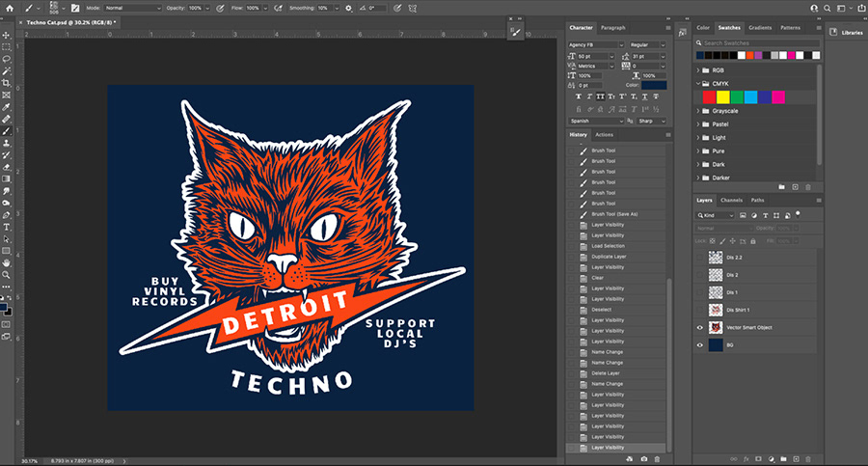868x466 pixels.
Task: Open brush settings gear in options bar
Action: [349, 9]
